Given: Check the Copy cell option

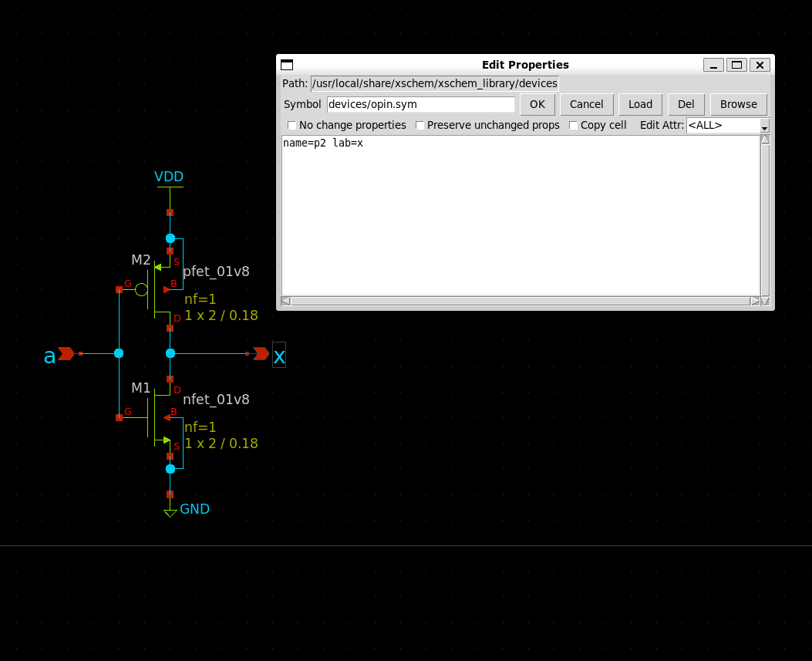Looking at the screenshot, I should point(574,125).
